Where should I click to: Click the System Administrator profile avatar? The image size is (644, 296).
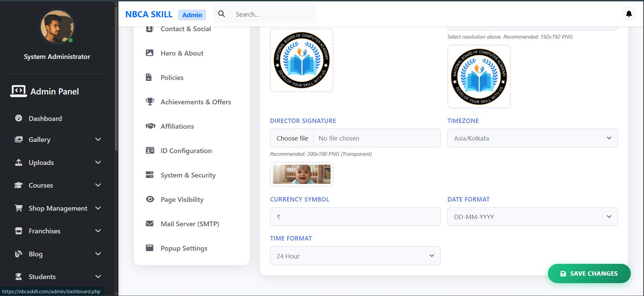tap(57, 27)
